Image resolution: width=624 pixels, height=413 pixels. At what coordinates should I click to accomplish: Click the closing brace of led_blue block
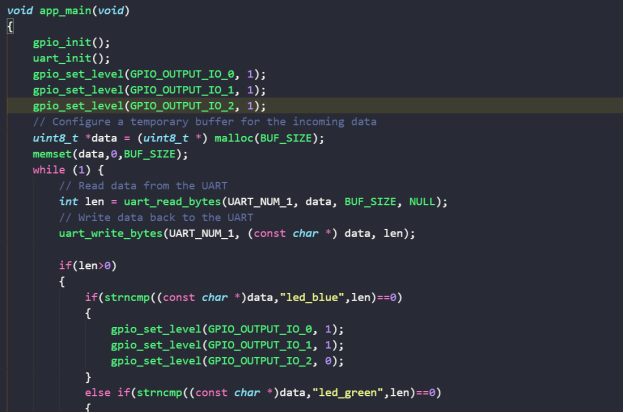[88, 377]
